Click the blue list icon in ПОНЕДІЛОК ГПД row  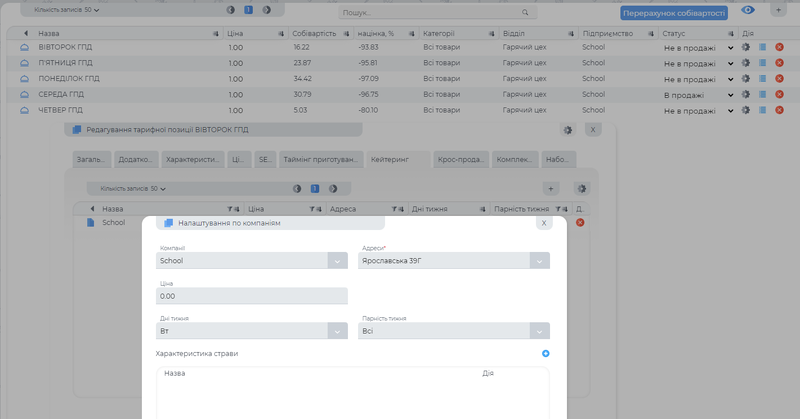click(x=762, y=78)
